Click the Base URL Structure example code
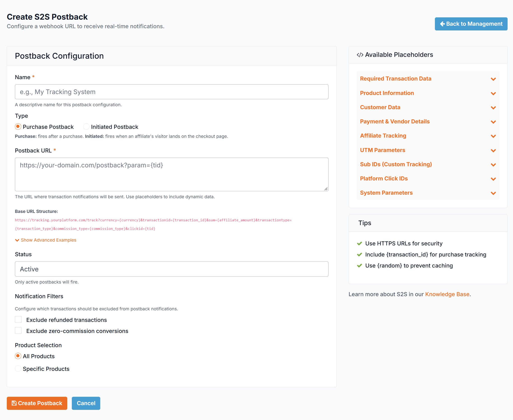Image resolution: width=513 pixels, height=420 pixels. [153, 224]
